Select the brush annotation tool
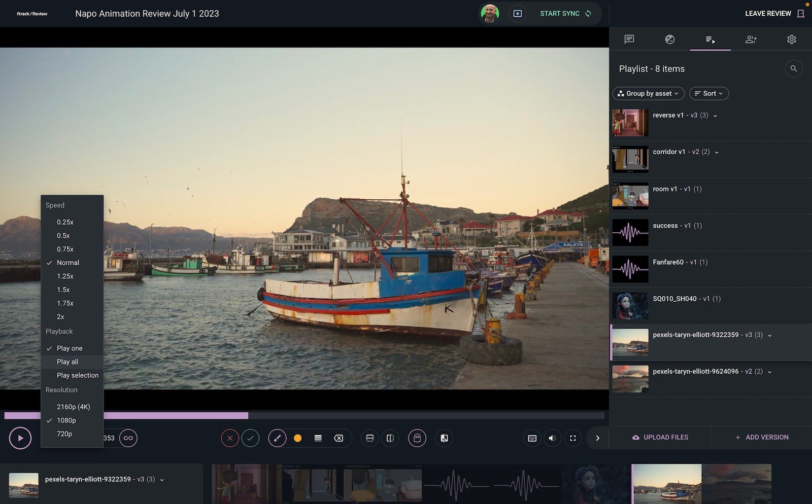 pos(277,438)
